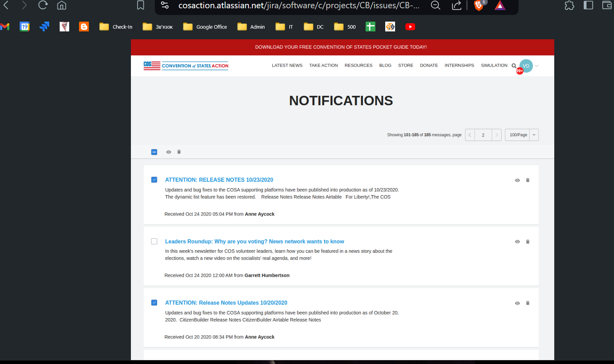This screenshot has width=614, height=364.
Task: Click Brave Shields lion icon
Action: pos(478,5)
